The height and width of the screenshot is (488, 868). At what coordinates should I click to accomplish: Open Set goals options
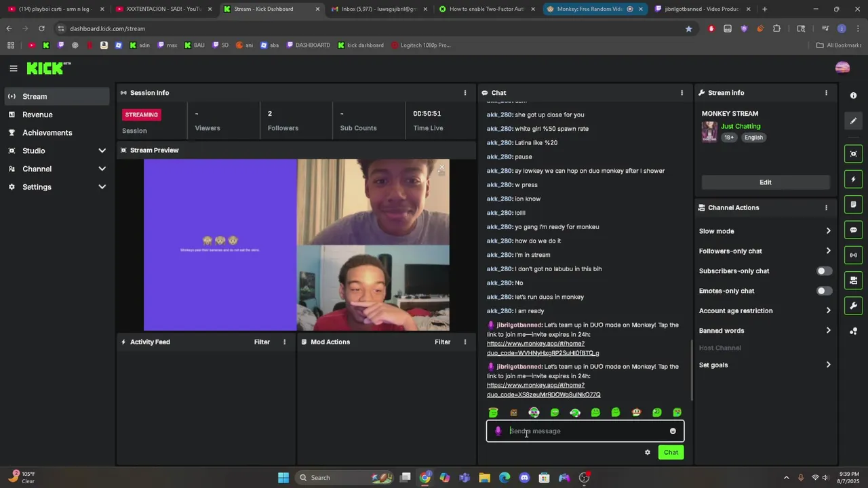pos(765,365)
